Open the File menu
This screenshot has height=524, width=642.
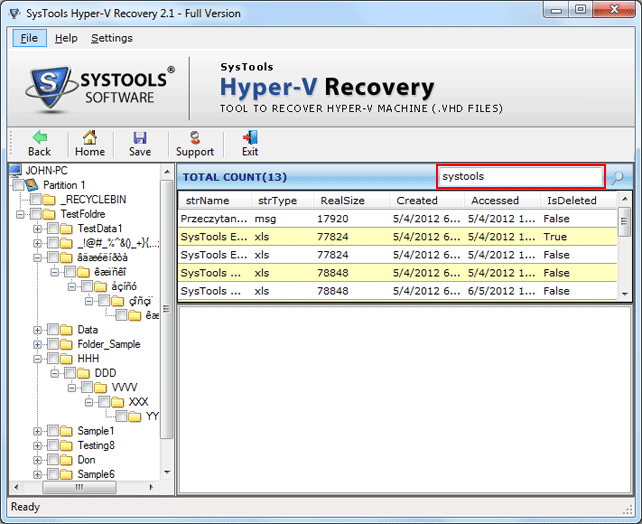click(29, 38)
